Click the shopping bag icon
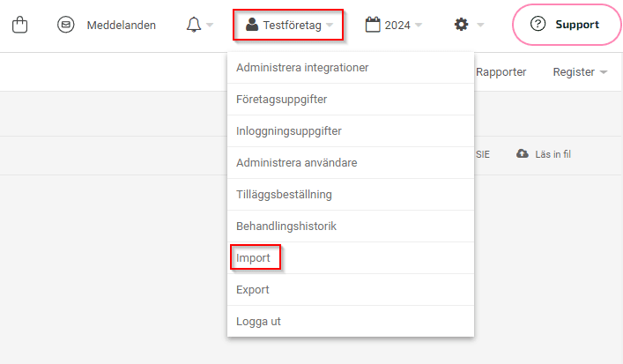The width and height of the screenshot is (623, 364). [x=21, y=25]
